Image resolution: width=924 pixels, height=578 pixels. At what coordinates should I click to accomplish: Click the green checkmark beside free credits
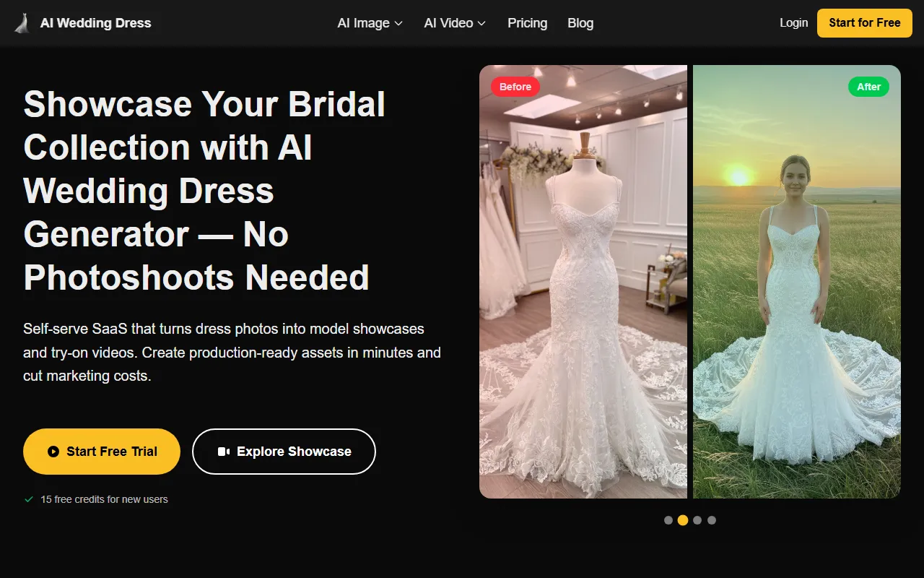click(x=29, y=499)
